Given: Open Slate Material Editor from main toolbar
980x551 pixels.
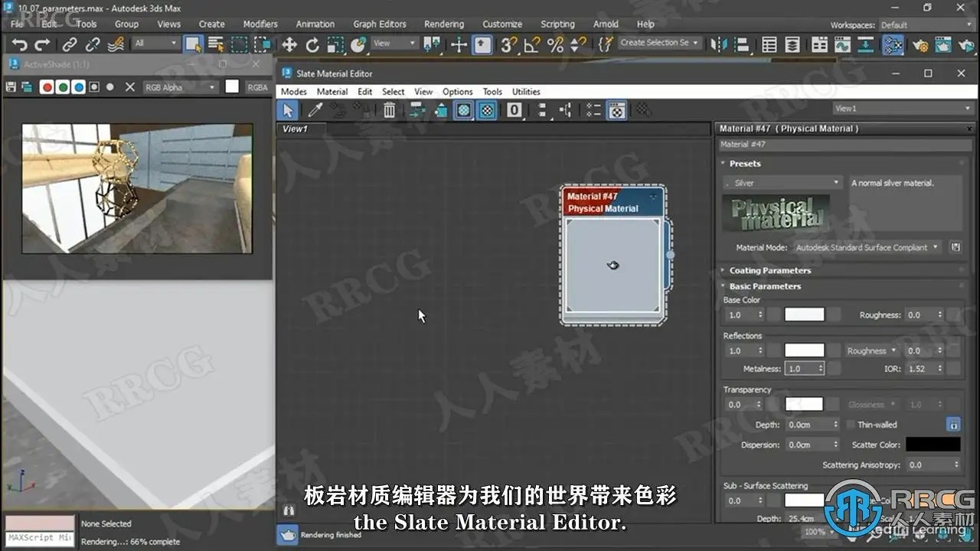Looking at the screenshot, I should point(893,45).
